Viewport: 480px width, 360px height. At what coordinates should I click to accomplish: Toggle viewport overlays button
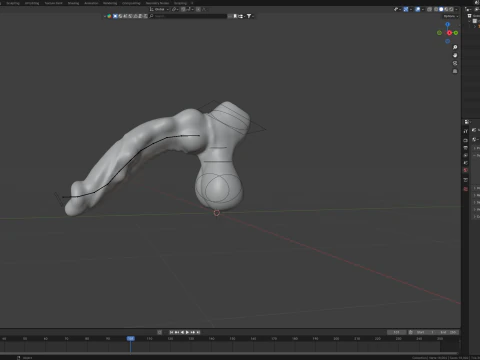418,9
